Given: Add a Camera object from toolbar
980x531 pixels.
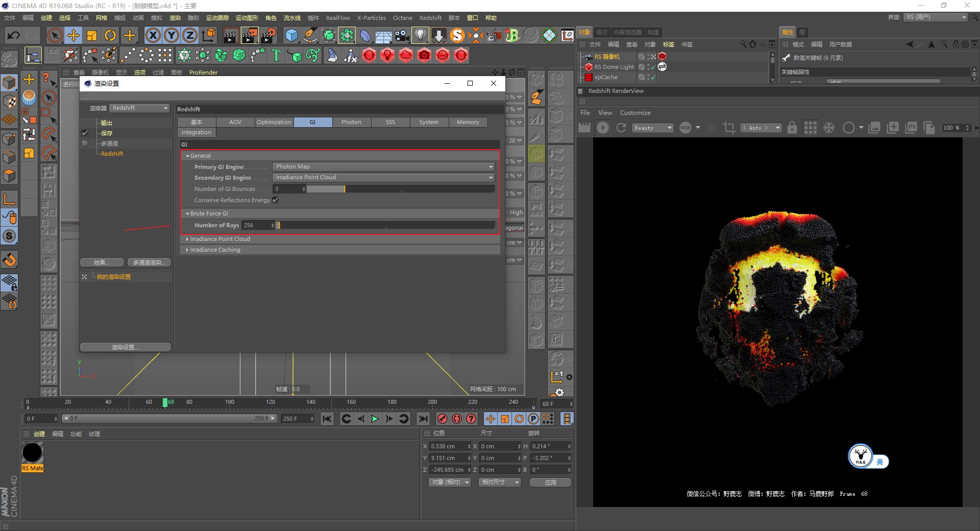Looking at the screenshot, I should coord(402,35).
